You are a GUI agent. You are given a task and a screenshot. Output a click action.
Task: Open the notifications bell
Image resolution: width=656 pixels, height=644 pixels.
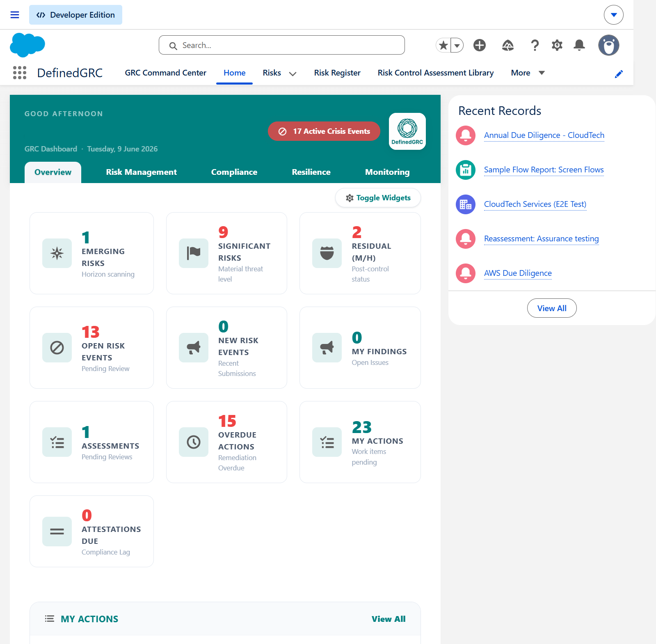pyautogui.click(x=579, y=45)
